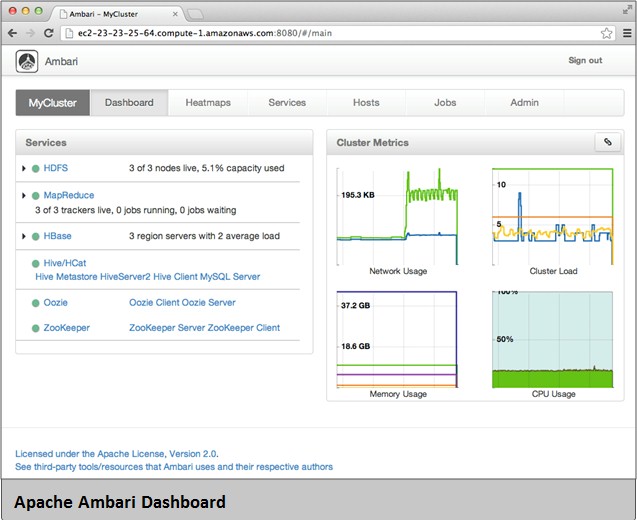
Task: Open the Apache License Version 2.0 link
Action: point(116,454)
